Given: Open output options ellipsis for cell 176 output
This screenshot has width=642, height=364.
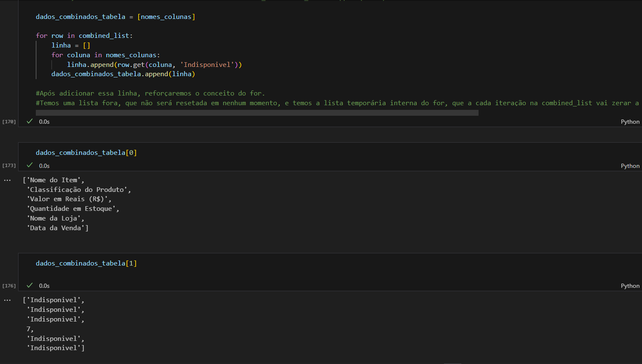Looking at the screenshot, I should [7, 300].
